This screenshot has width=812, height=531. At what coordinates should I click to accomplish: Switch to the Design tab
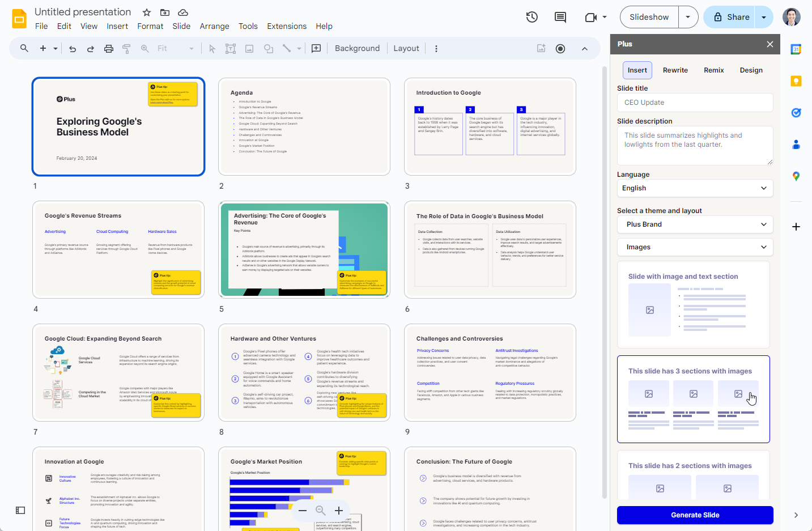(751, 70)
